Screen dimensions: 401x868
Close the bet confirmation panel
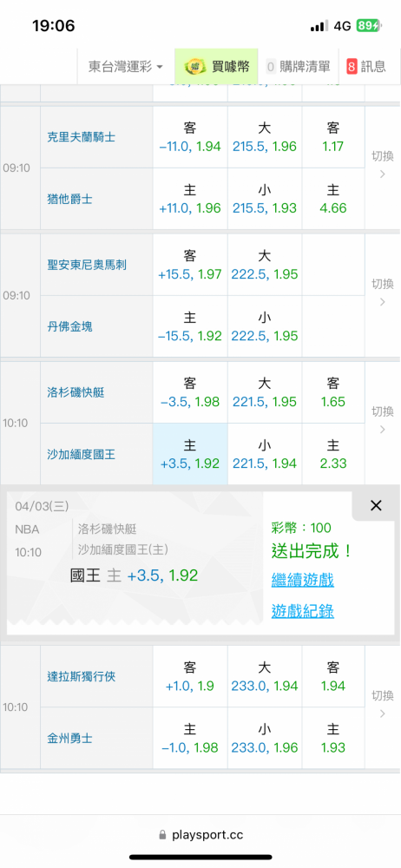tap(376, 505)
